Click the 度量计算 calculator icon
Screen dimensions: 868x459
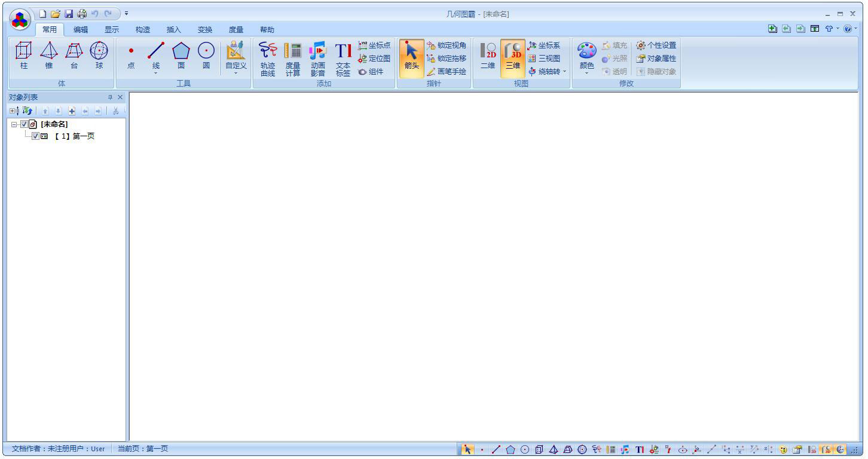click(293, 59)
